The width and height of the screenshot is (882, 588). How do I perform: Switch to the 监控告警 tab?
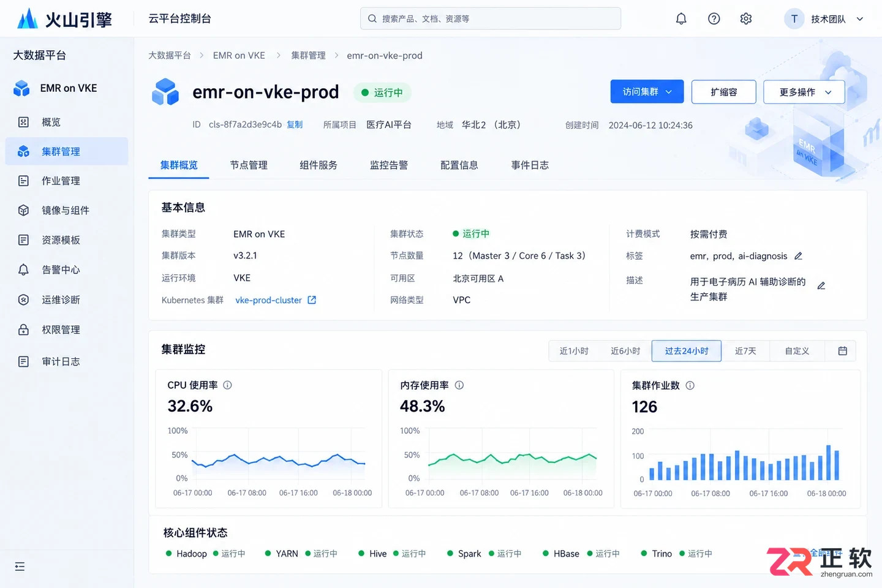pyautogui.click(x=389, y=165)
